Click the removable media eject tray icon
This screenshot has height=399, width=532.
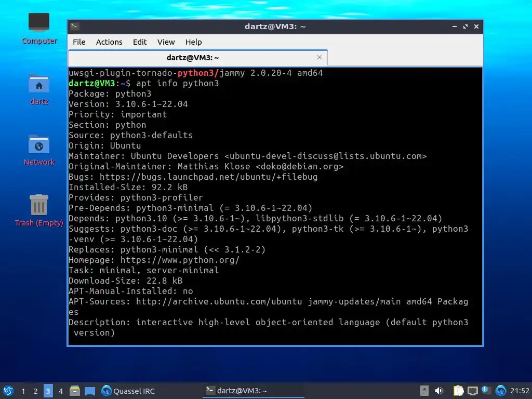click(424, 391)
